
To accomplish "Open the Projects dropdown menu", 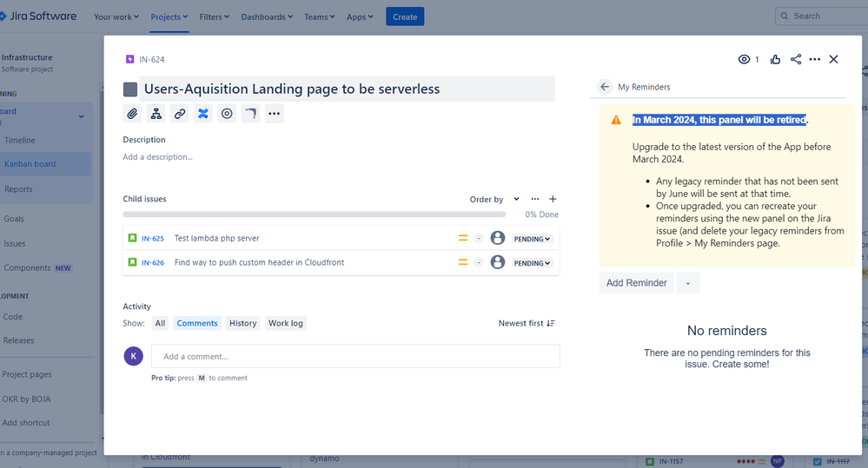I will 169,17.
